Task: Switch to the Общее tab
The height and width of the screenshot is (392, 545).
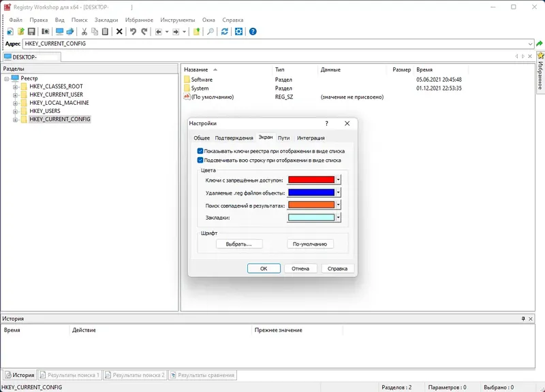Action: [202, 138]
